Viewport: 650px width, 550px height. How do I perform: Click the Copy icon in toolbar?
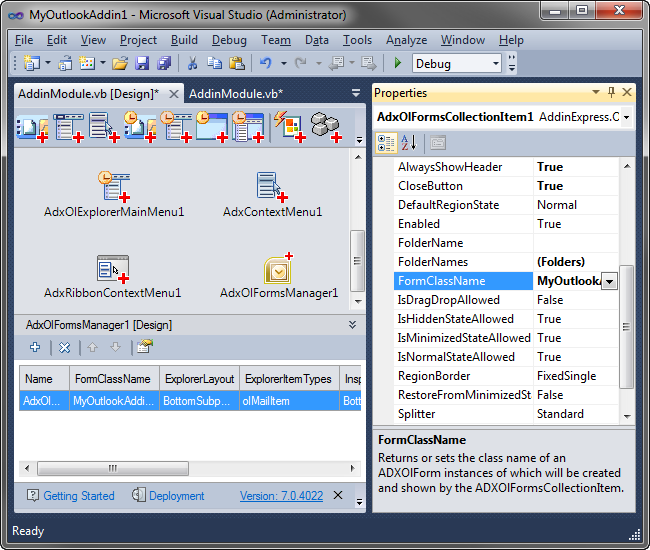point(214,63)
